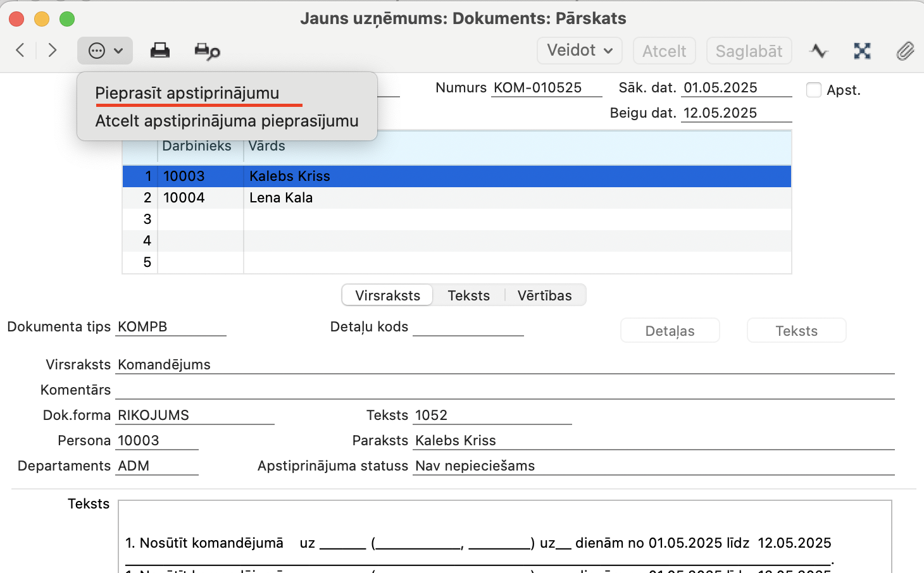Open the activity waveform icon
This screenshot has height=573, width=924.
click(818, 51)
